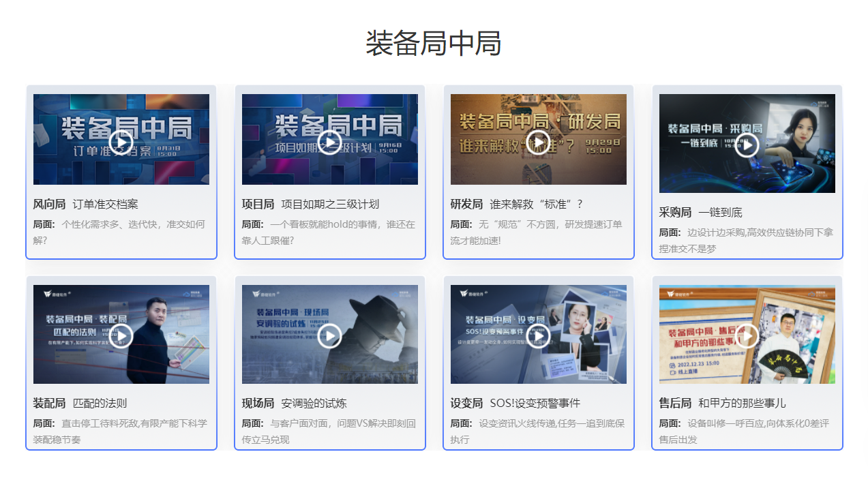Click the 个性化需求多 description under 风向局
The height and width of the screenshot is (484, 868).
pyautogui.click(x=119, y=232)
